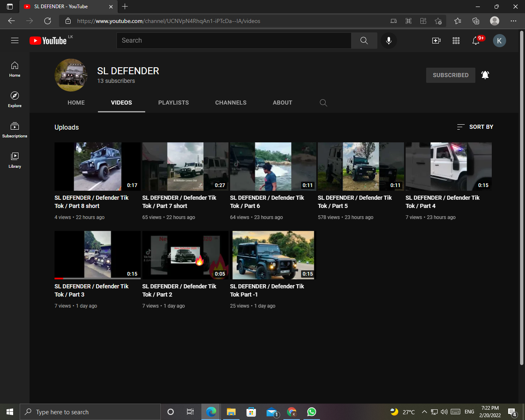
Task: Open the Create video camera icon
Action: [436, 41]
